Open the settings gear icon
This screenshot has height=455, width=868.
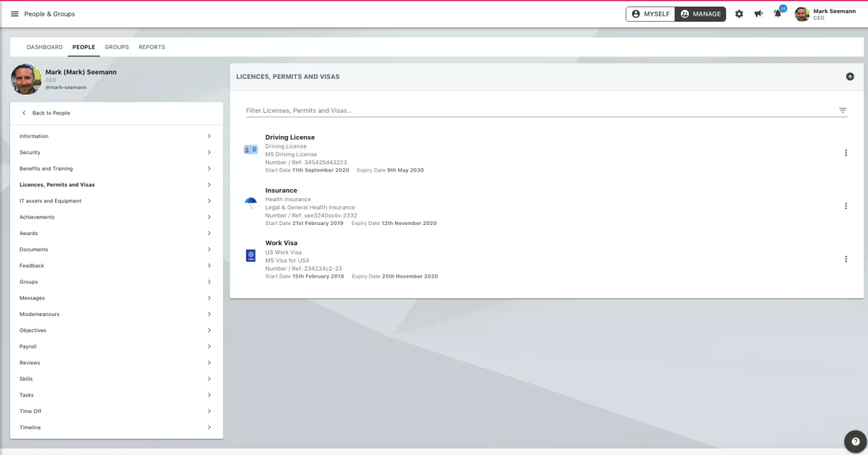(x=739, y=14)
